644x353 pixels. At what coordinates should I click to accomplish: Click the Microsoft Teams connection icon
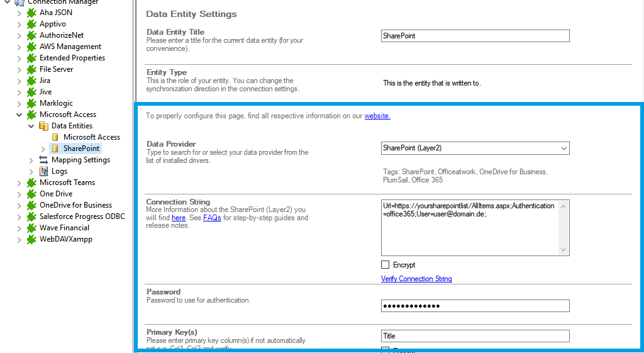31,182
